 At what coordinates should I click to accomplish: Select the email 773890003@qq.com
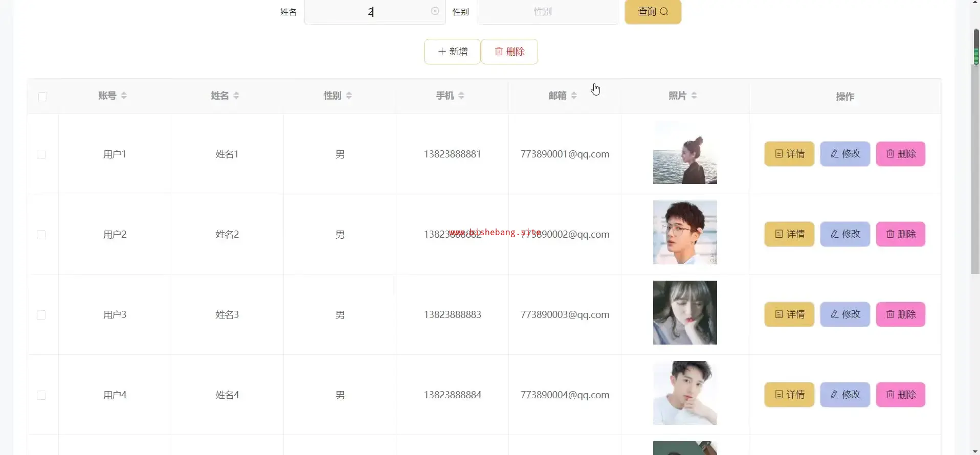click(565, 315)
